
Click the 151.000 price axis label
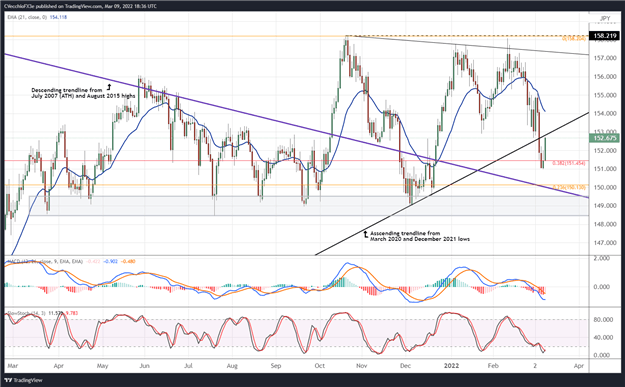click(x=605, y=169)
